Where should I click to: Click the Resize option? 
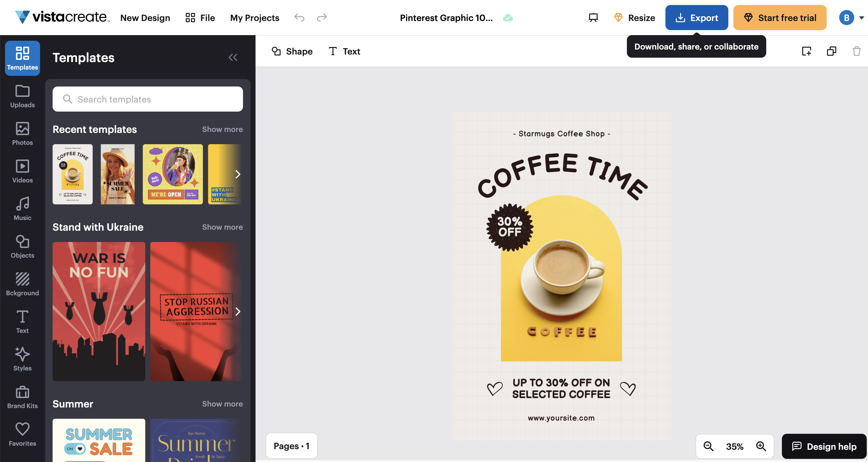point(634,18)
